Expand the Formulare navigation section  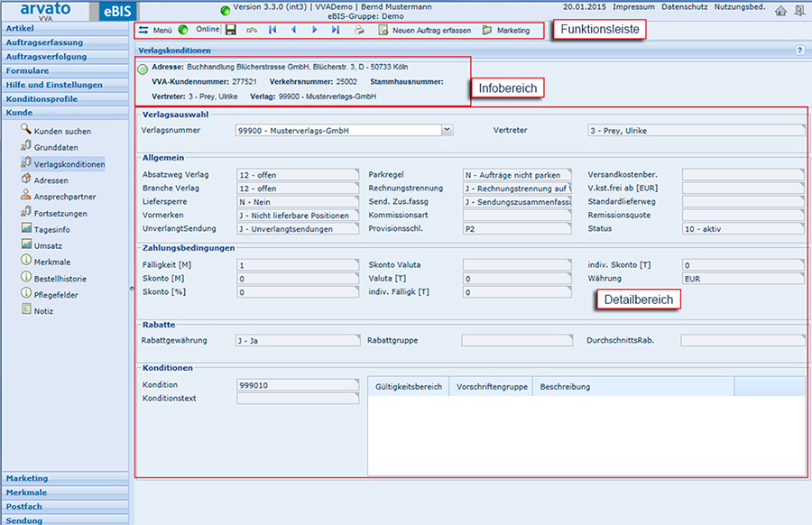65,70
